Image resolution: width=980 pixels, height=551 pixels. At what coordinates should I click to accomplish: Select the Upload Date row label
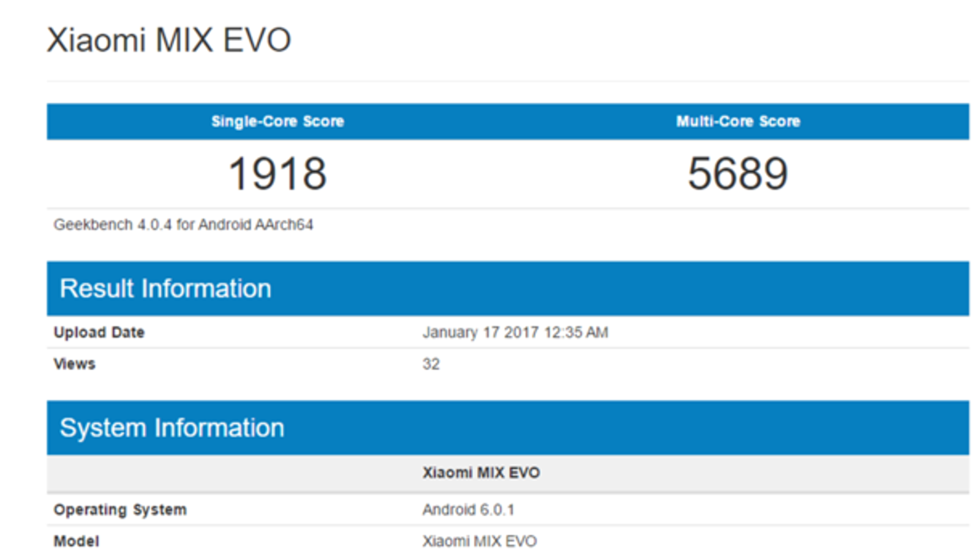[x=99, y=332]
